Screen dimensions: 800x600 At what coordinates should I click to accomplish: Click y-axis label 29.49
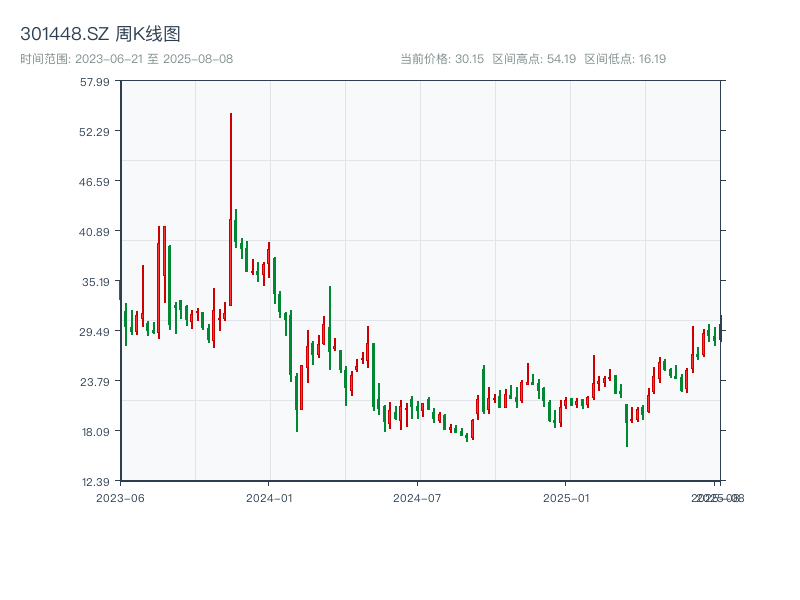point(94,332)
